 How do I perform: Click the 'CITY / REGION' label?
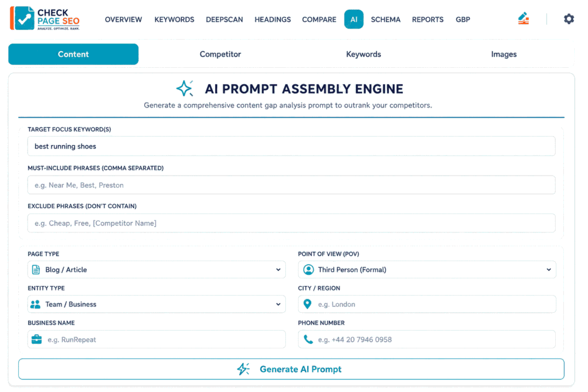(319, 288)
